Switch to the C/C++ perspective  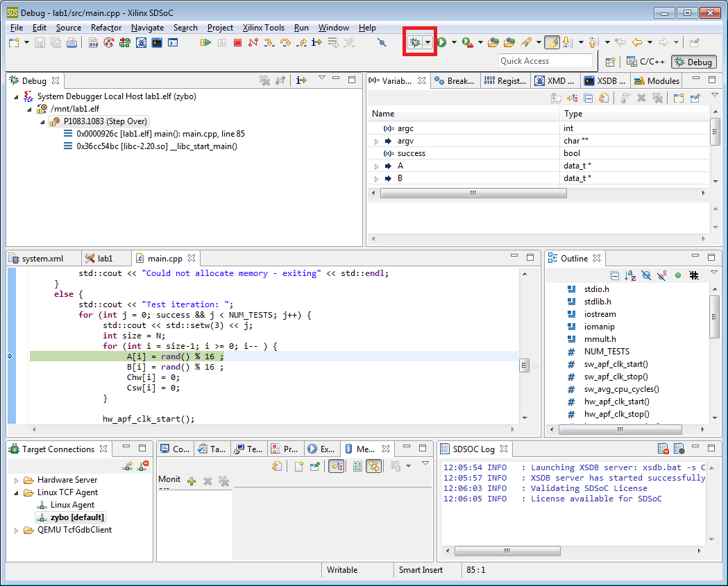(646, 62)
